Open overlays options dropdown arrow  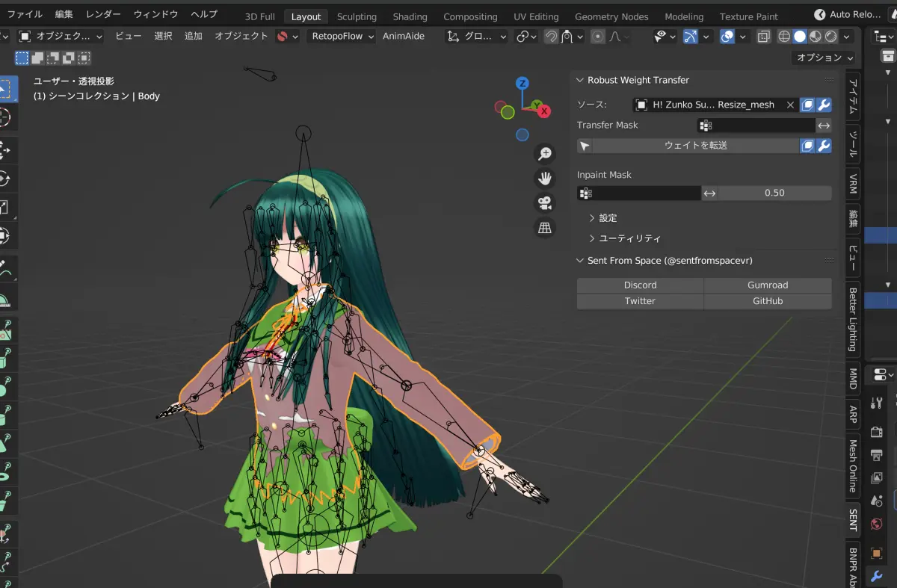click(x=742, y=36)
